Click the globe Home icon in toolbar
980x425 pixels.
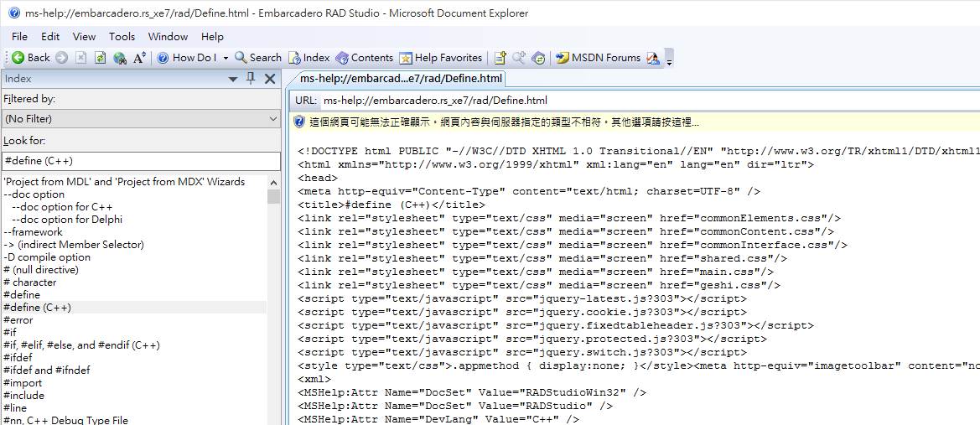120,58
